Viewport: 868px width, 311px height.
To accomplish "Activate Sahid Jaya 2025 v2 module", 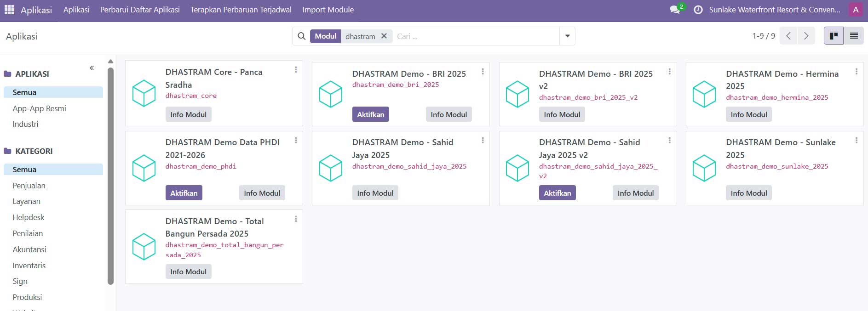I will pyautogui.click(x=558, y=193).
